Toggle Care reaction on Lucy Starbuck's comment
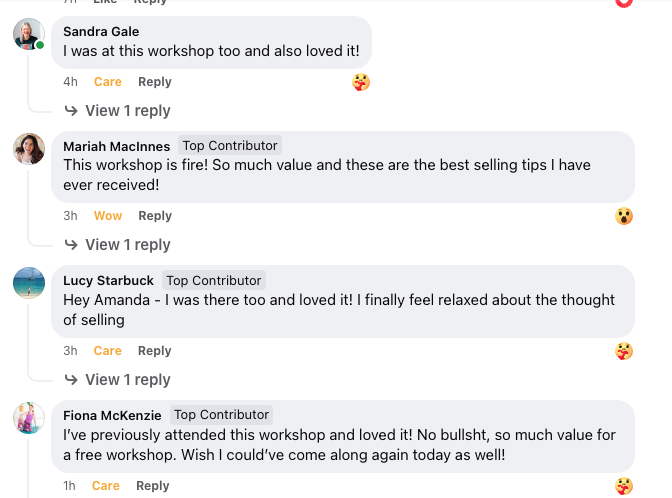The image size is (672, 498). [108, 351]
